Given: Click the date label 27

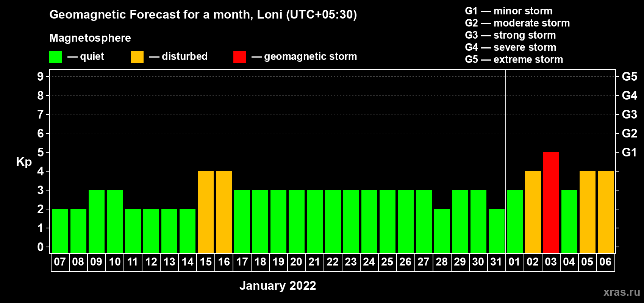Looking at the screenshot, I should coord(424,262).
